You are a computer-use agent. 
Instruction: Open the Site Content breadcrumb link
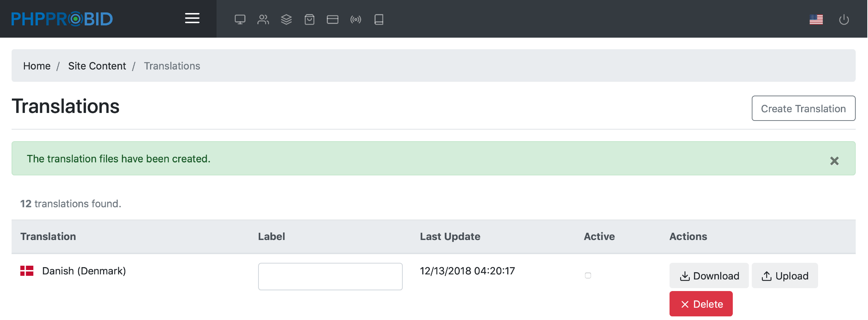point(97,66)
